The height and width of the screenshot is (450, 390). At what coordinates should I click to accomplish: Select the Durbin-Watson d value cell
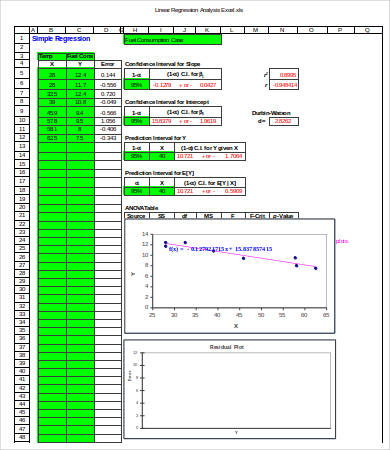(284, 121)
